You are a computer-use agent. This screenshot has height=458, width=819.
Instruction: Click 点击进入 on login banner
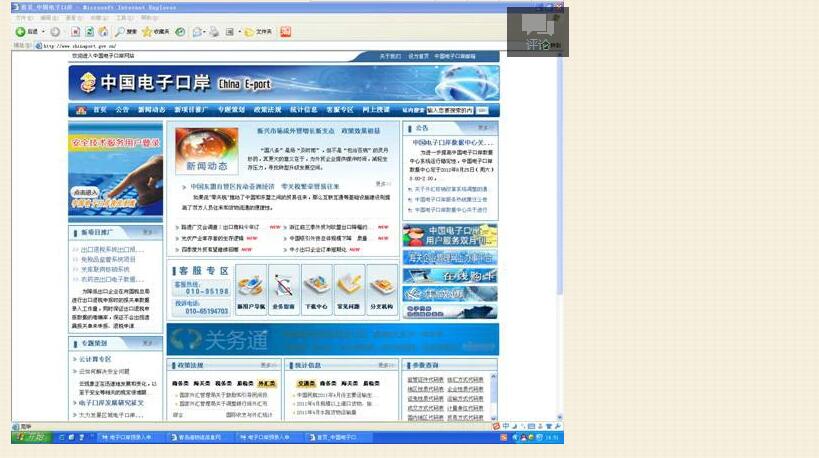(85, 192)
